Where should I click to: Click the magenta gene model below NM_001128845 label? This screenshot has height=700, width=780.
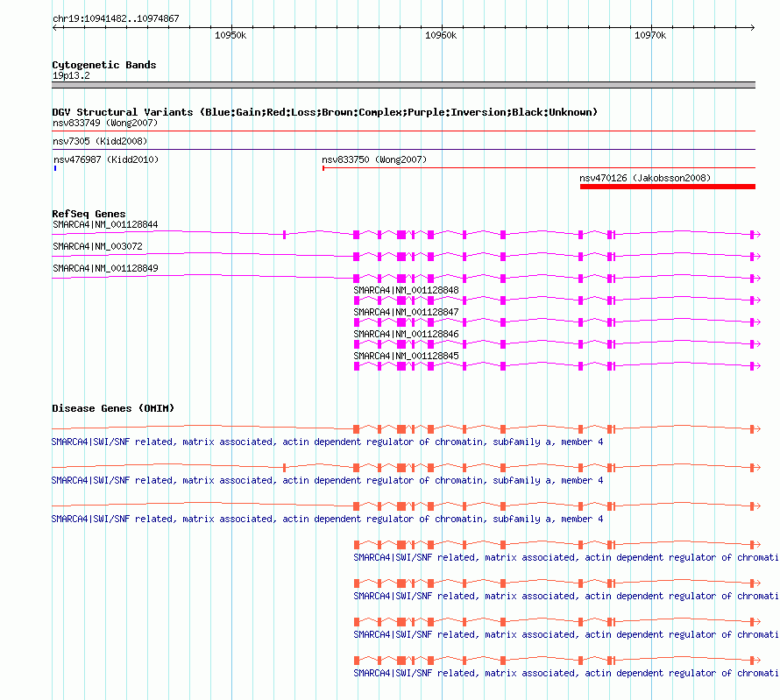(557, 365)
